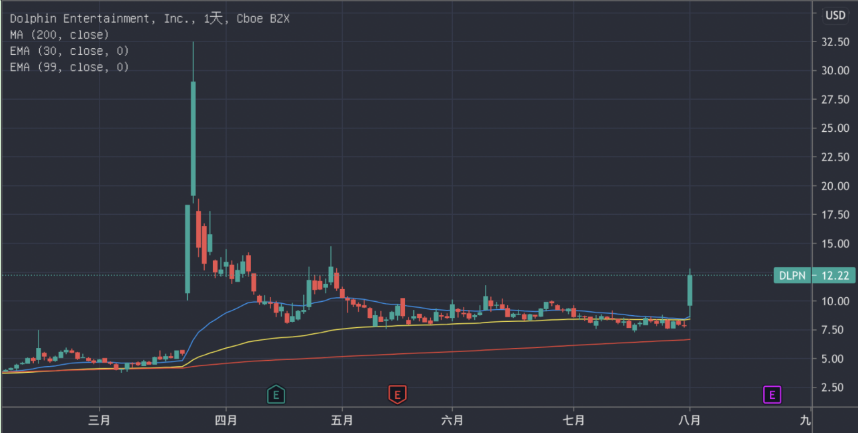This screenshot has height=433, width=858.
Task: Select the EMA (30, close, 0) indicator legend
Action: [x=69, y=51]
